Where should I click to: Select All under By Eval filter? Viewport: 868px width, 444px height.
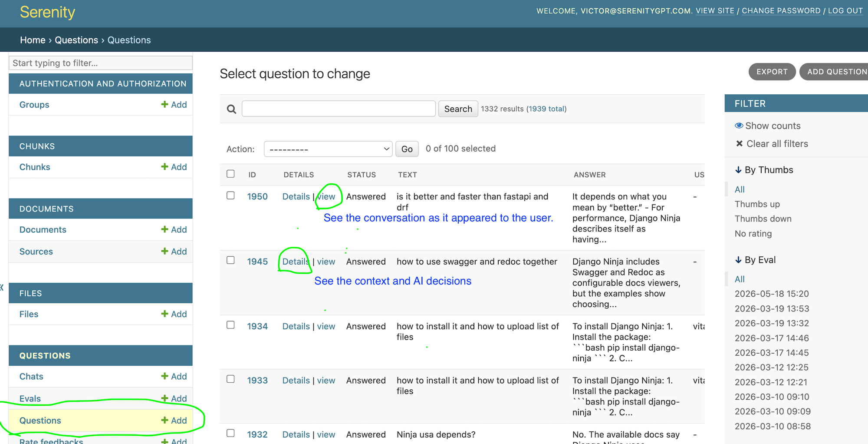[740, 279]
